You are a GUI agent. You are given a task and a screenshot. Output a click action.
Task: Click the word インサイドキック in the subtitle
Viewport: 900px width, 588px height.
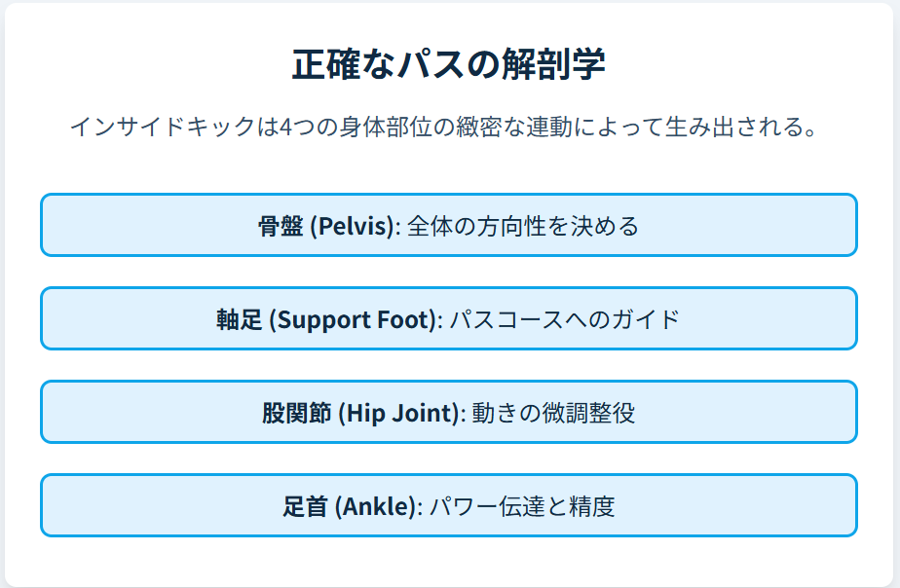162,128
